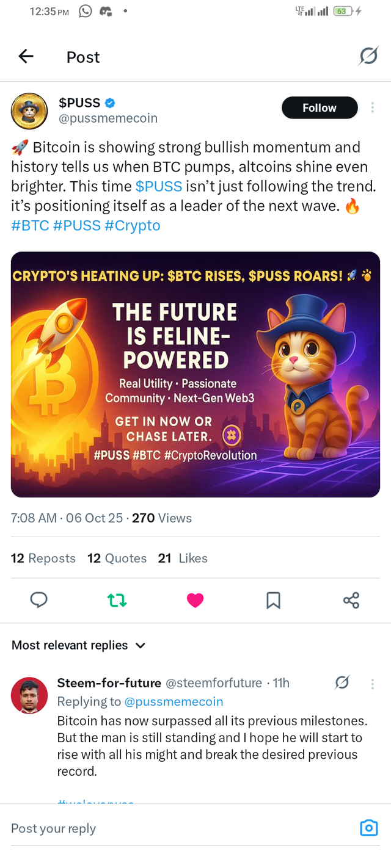
Task: Tap the Grok icon in the header
Action: click(368, 57)
